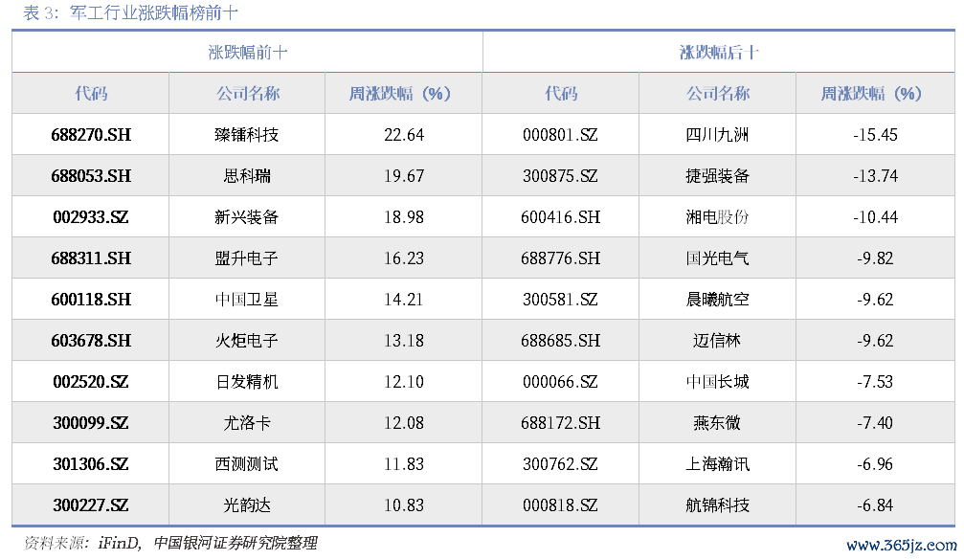
Task: Select stock code 300099.SZ
Action: point(91,423)
